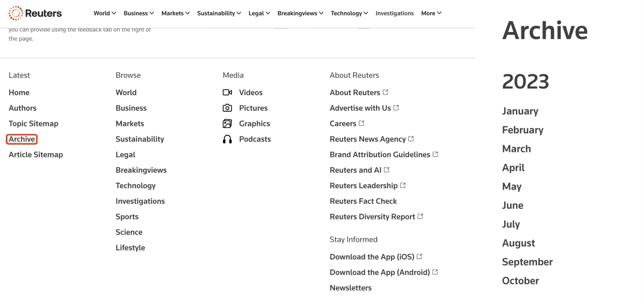Open the Authors link under Latest
The height and width of the screenshot is (303, 644).
(x=22, y=108)
